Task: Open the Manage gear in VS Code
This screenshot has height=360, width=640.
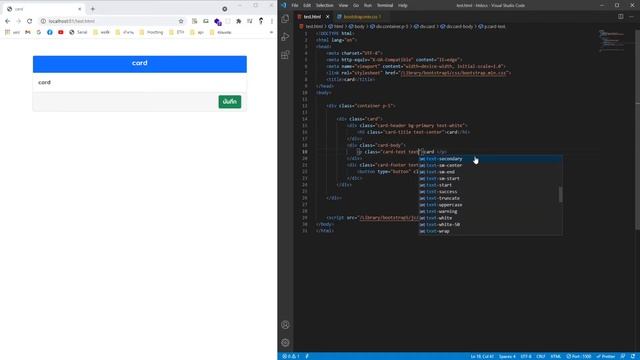Action: coord(285,343)
